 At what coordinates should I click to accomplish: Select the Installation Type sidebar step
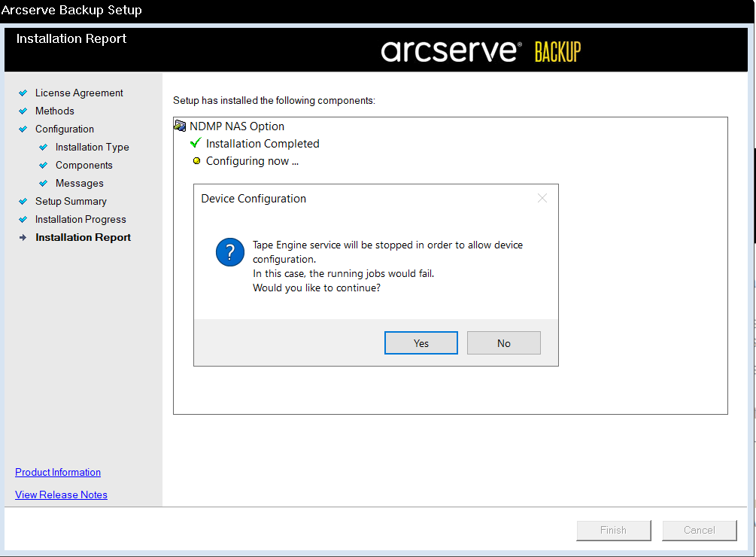(x=92, y=147)
